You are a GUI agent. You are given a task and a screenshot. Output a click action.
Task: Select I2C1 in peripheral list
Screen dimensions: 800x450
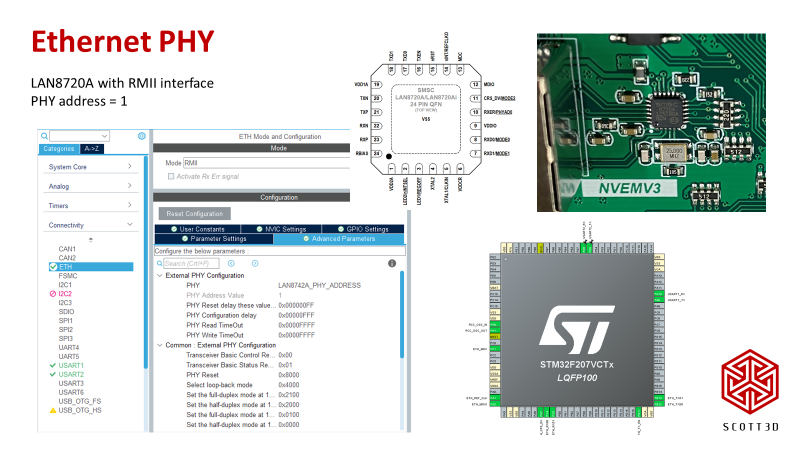pyautogui.click(x=65, y=285)
